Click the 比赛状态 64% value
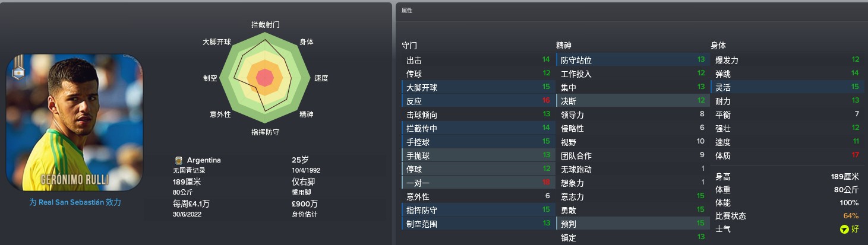The height and width of the screenshot is (245, 868). pos(851,216)
